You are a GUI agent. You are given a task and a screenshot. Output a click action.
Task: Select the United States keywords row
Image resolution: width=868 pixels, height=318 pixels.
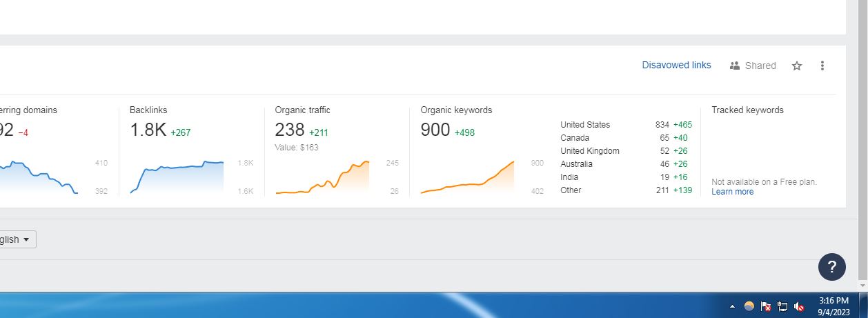click(x=626, y=125)
